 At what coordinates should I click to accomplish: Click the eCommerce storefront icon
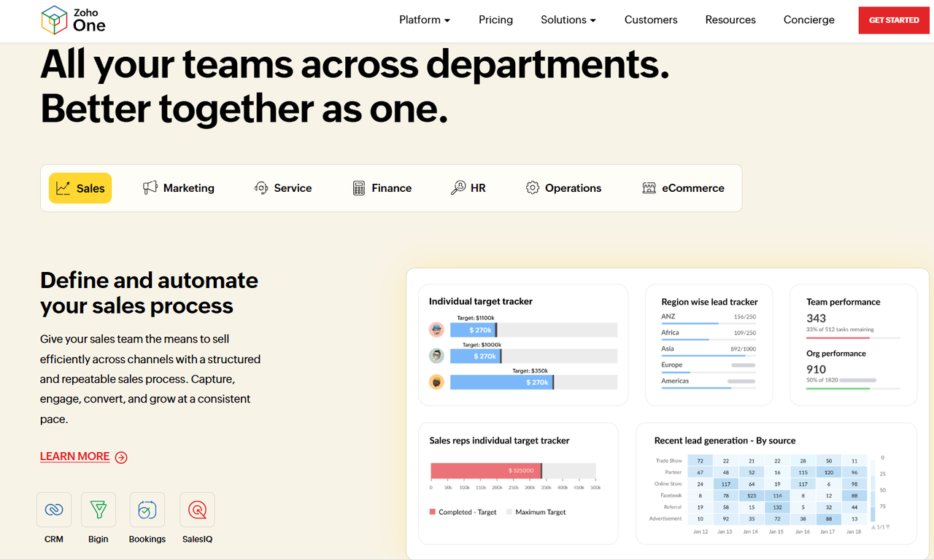(x=649, y=188)
